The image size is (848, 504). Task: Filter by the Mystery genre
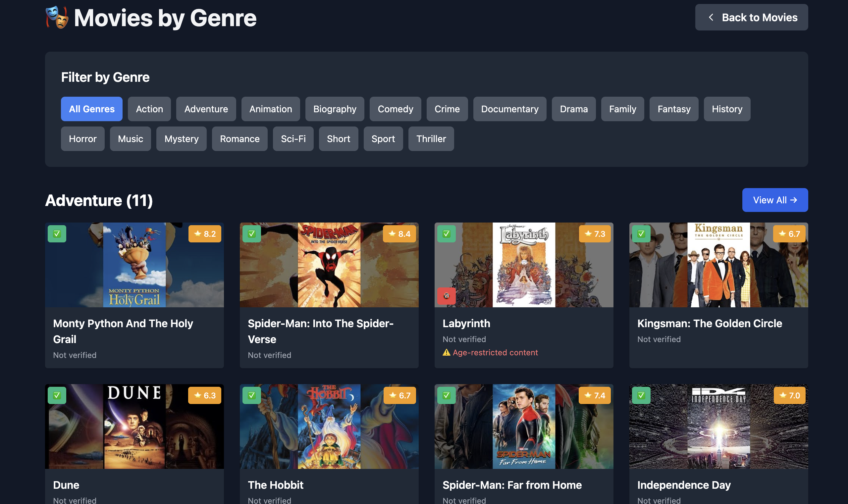click(x=182, y=139)
